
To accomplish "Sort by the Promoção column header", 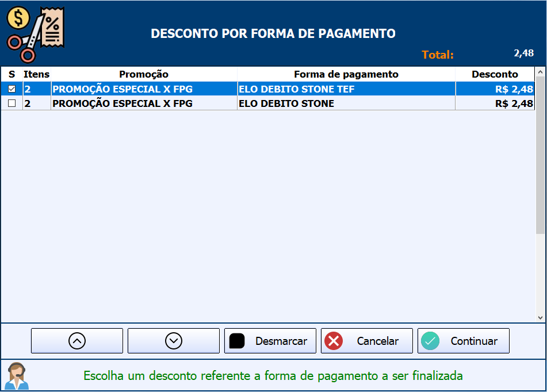I will pos(144,74).
